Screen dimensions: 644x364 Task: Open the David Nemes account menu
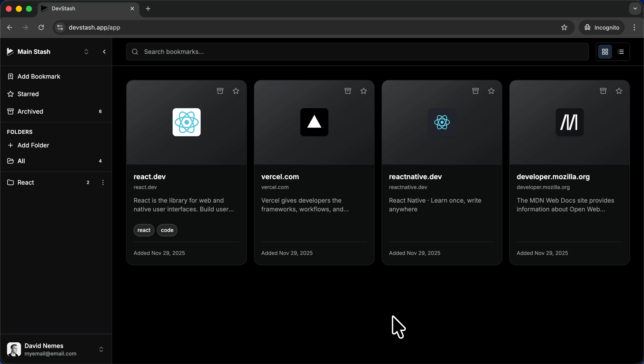[x=101, y=349]
